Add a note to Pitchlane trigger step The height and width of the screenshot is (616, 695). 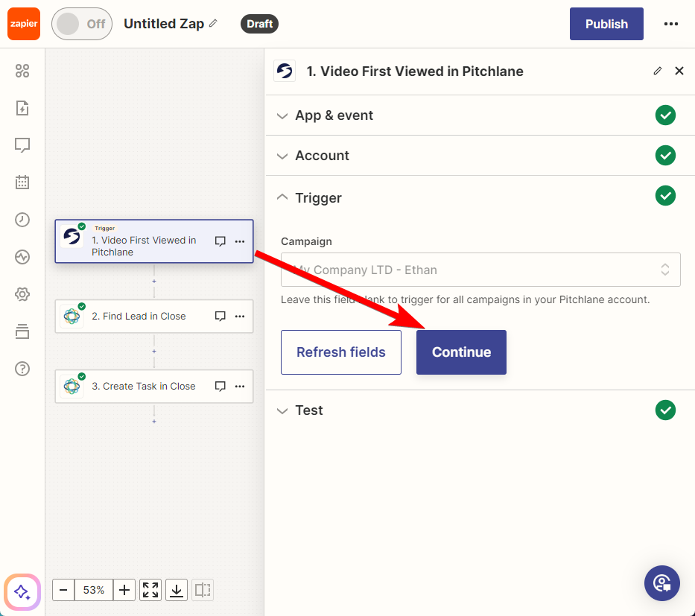click(x=220, y=241)
